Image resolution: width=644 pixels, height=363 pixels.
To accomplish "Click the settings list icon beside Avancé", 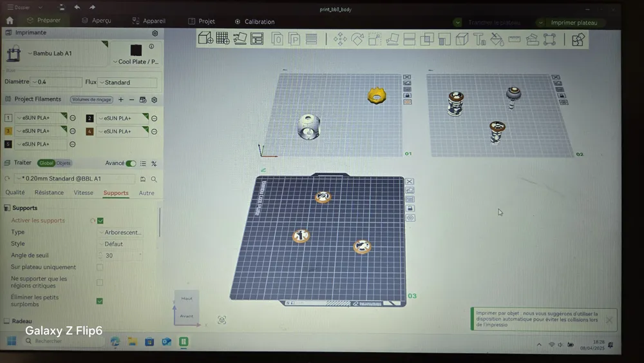I will click(143, 164).
